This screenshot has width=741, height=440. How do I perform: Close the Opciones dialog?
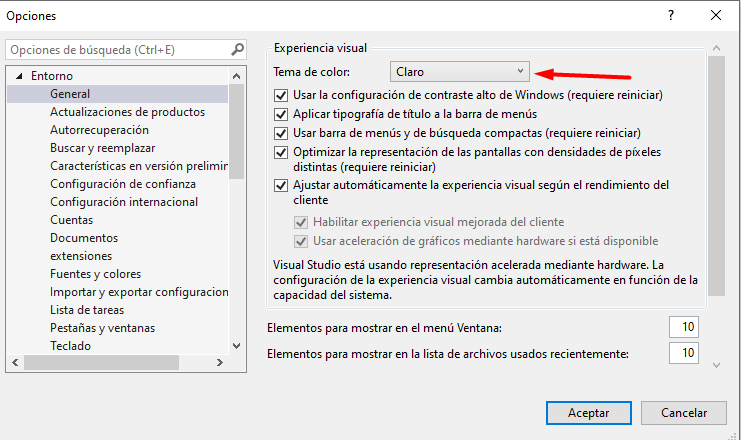714,15
